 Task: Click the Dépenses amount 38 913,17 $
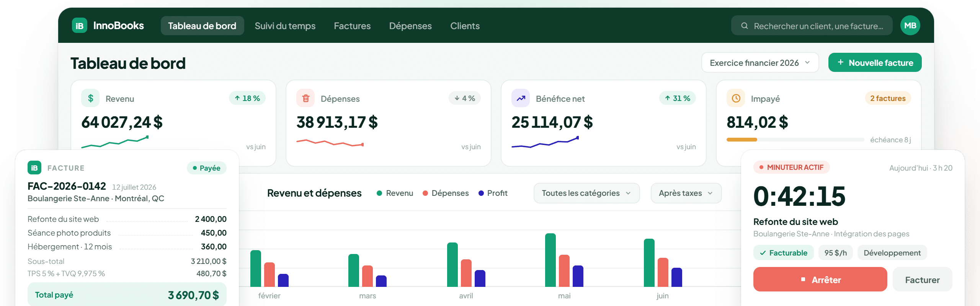tap(337, 122)
